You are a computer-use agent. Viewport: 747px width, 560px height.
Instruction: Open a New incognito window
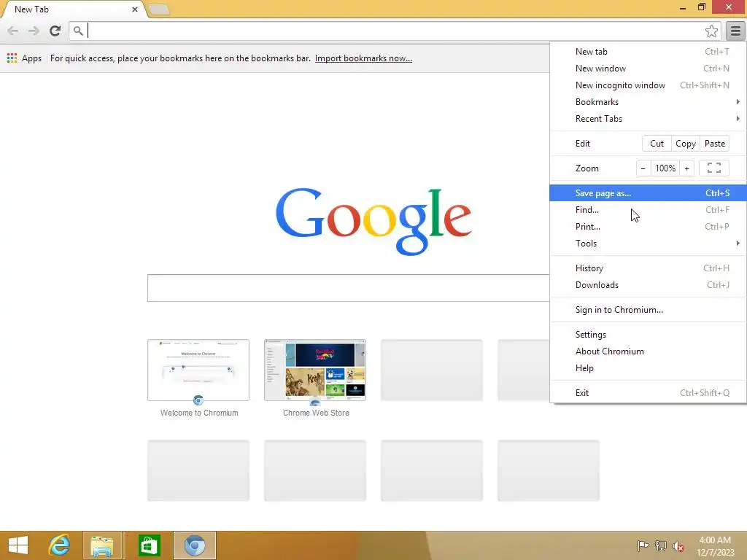click(648, 85)
